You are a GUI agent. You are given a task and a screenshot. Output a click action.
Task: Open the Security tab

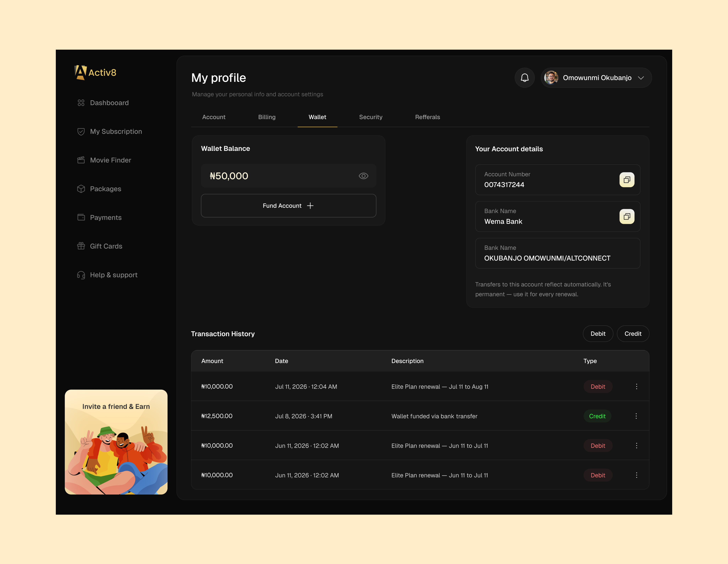(371, 117)
